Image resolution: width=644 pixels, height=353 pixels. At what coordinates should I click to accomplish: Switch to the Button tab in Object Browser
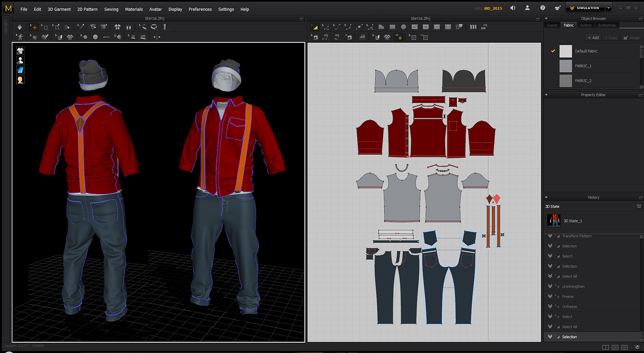click(x=586, y=25)
